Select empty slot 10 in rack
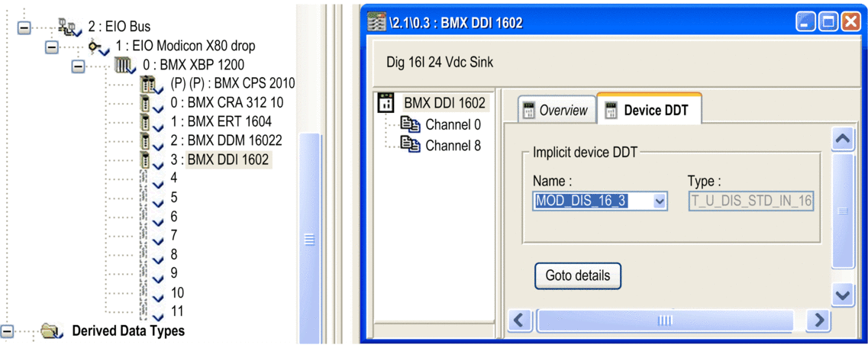Viewport: 868px width, 348px height. pos(178,292)
